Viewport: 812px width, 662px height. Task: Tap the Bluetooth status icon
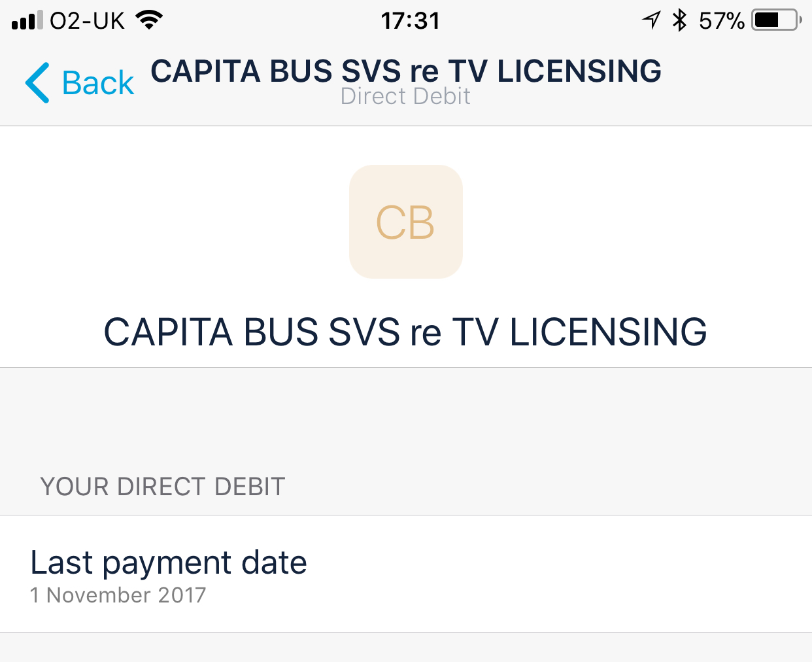click(x=680, y=20)
